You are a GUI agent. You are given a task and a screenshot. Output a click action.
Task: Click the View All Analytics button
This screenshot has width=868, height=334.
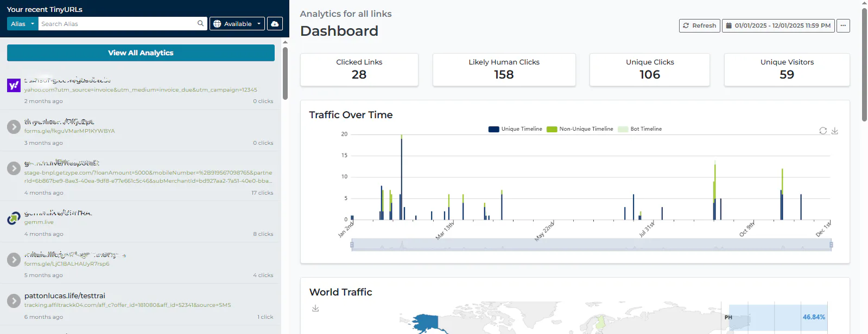click(x=141, y=53)
